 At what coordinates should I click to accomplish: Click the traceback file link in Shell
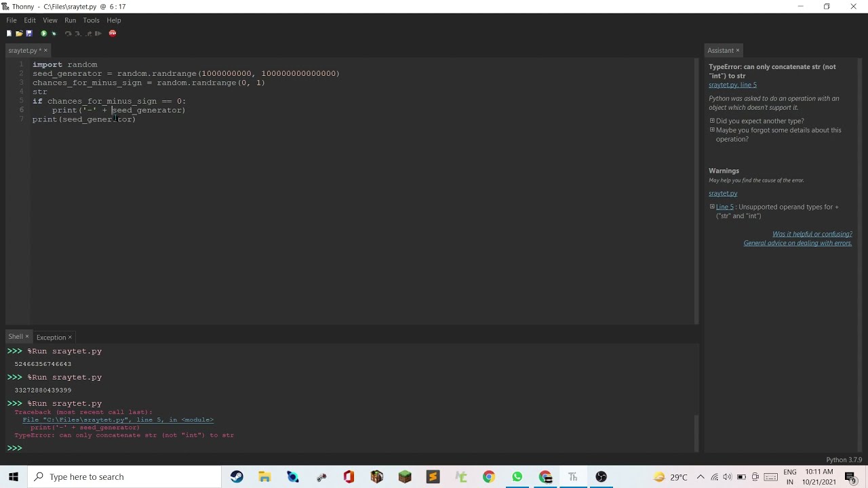click(118, 420)
